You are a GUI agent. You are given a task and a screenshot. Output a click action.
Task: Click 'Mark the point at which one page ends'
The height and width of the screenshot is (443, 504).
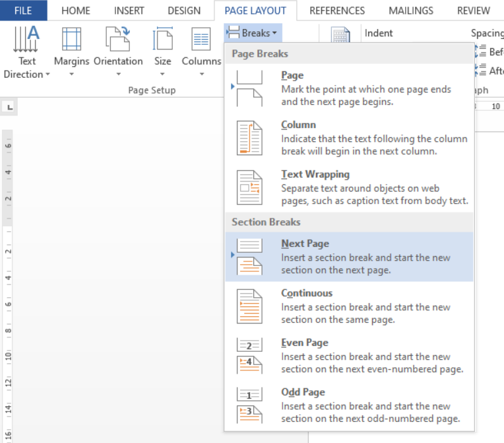(x=366, y=89)
